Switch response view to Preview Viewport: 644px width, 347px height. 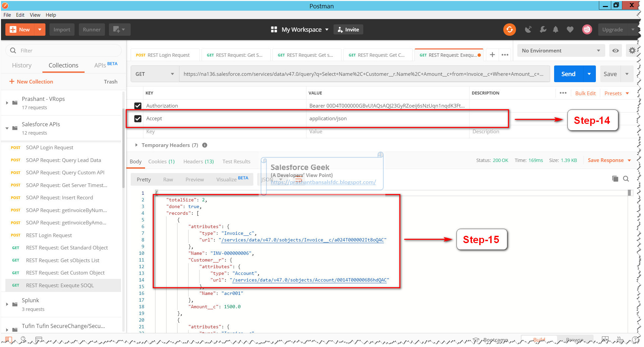[x=195, y=179]
